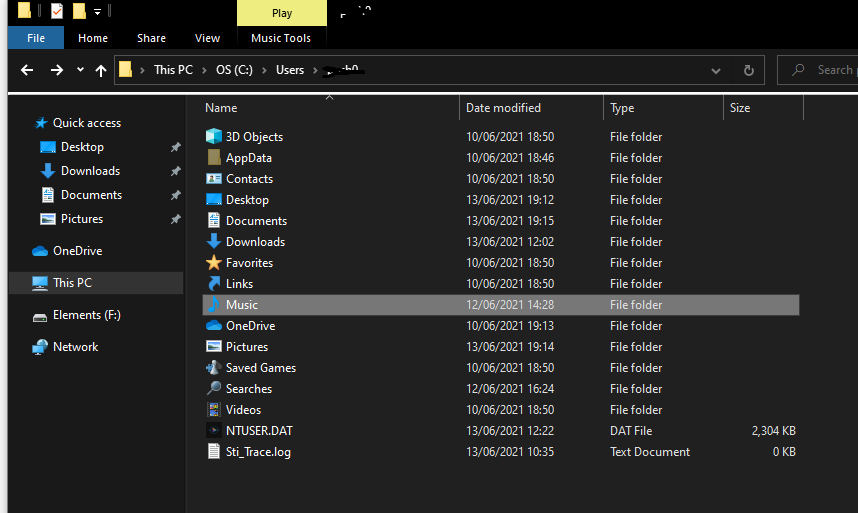Select the 'Sti_Trace.log' file name
The width and height of the screenshot is (858, 513).
pyautogui.click(x=258, y=452)
